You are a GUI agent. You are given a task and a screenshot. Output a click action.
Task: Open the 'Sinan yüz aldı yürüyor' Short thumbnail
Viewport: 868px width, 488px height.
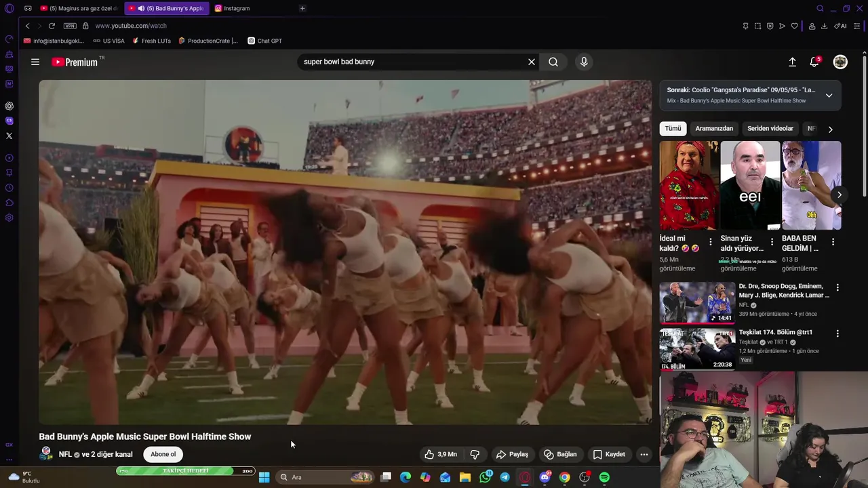pos(750,185)
